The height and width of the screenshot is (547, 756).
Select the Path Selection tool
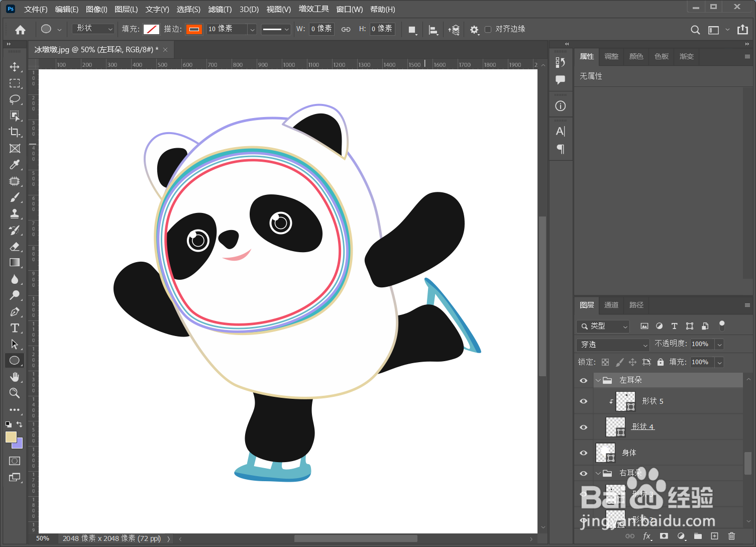15,345
